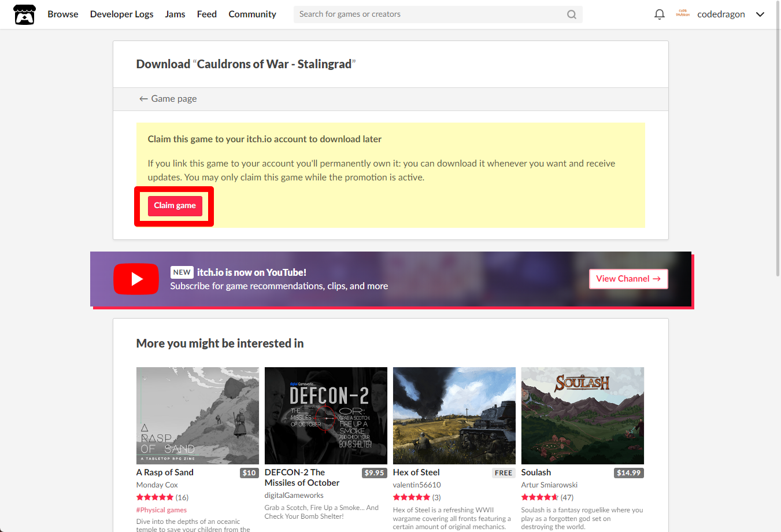Open author valentin56610
Screen dimensions: 781x532
click(417, 485)
